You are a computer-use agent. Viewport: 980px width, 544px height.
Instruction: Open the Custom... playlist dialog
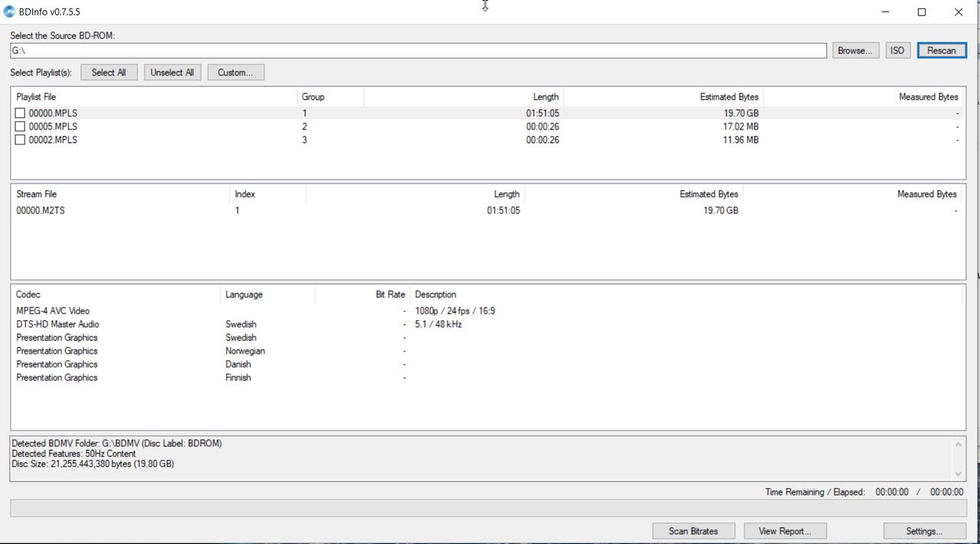point(236,72)
